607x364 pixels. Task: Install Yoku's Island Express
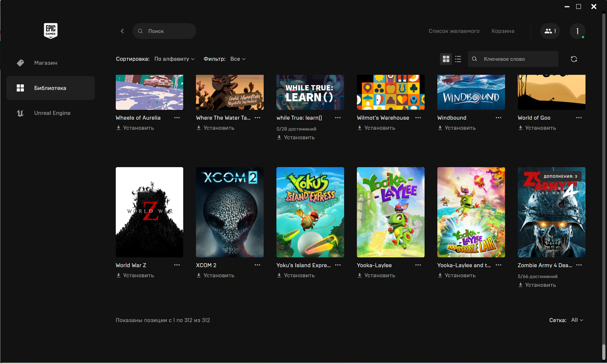[296, 275]
